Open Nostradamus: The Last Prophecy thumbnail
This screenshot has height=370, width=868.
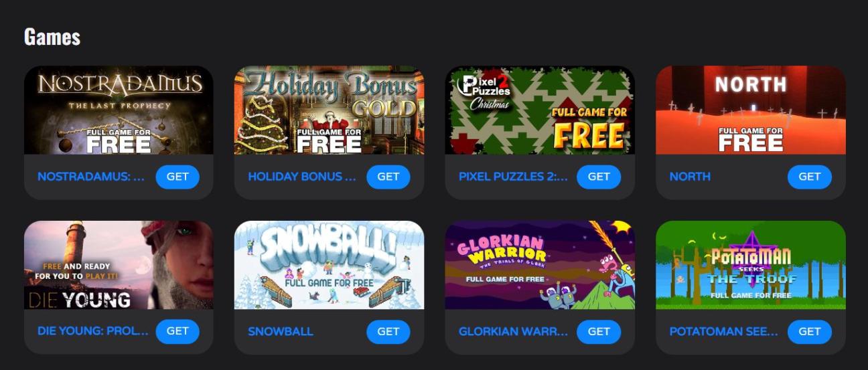[x=119, y=110]
